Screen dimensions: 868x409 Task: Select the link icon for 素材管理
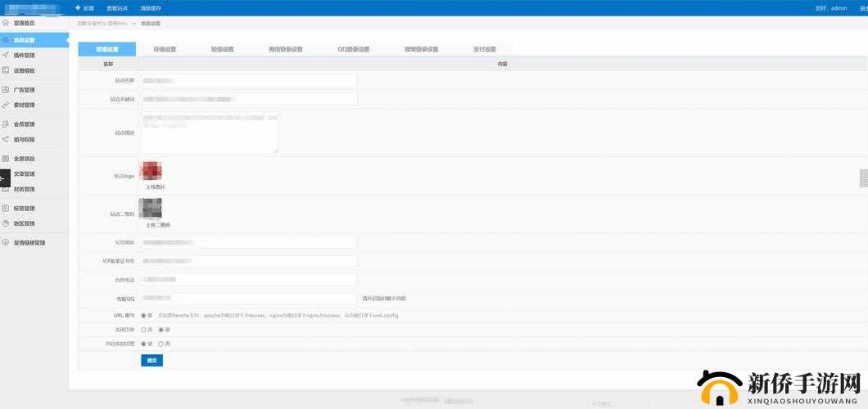[6, 106]
